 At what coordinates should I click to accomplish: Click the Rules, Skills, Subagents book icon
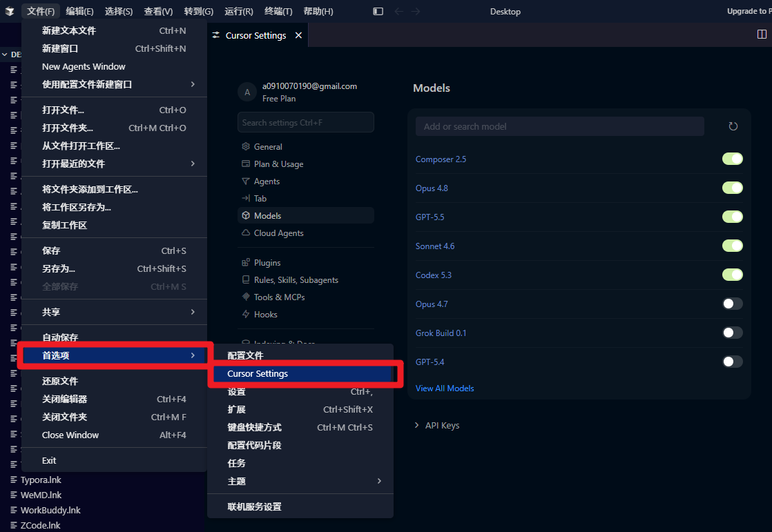click(246, 279)
